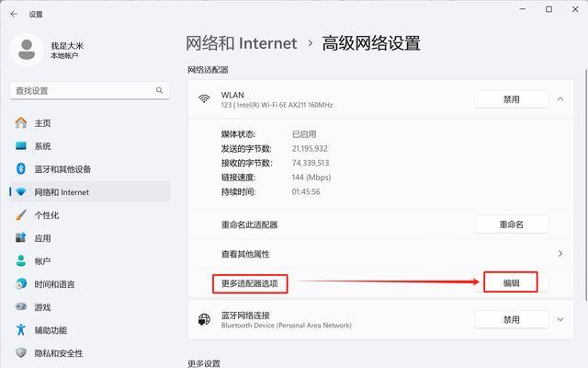Open 帐户 settings page
This screenshot has height=368, width=588.
click(90, 260)
